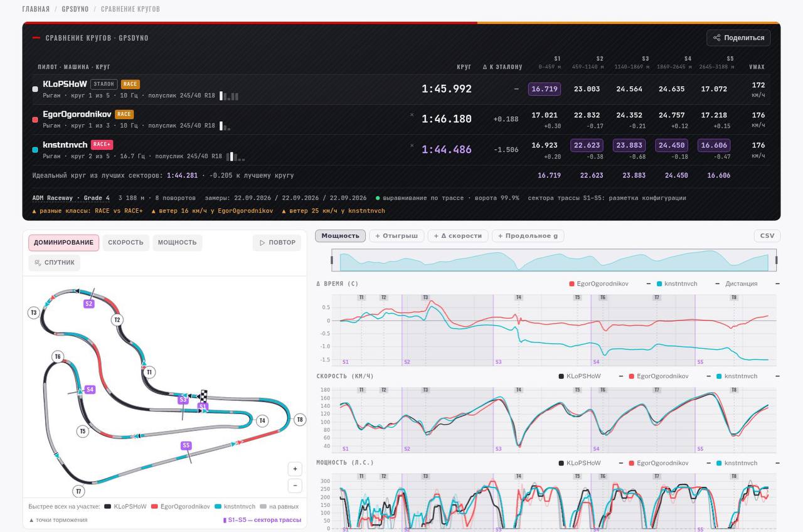The width and height of the screenshot is (803, 532).
Task: Add the Отыгрыш chart panel
Action: tap(396, 236)
